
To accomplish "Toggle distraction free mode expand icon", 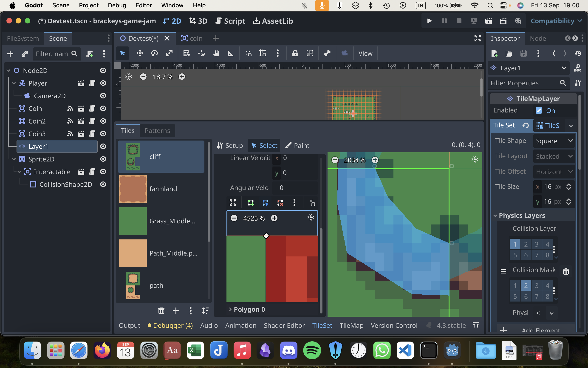I will [x=478, y=38].
